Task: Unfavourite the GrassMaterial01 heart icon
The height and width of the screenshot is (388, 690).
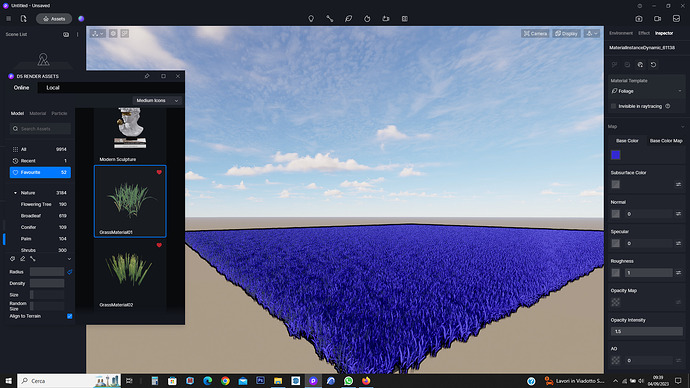Action: point(159,172)
